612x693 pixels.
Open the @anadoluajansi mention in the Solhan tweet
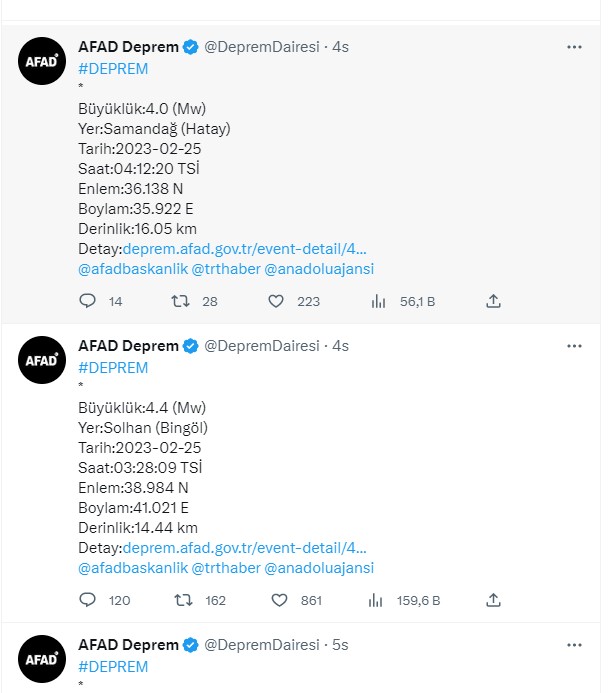(319, 568)
